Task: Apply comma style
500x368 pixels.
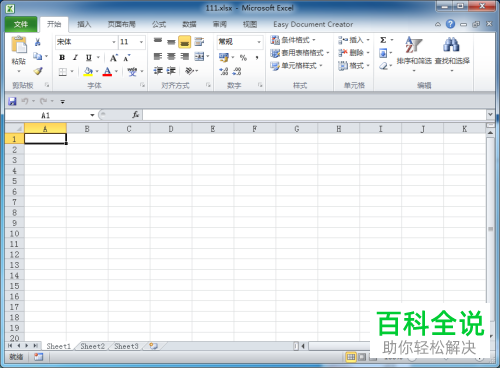Action: pos(257,57)
